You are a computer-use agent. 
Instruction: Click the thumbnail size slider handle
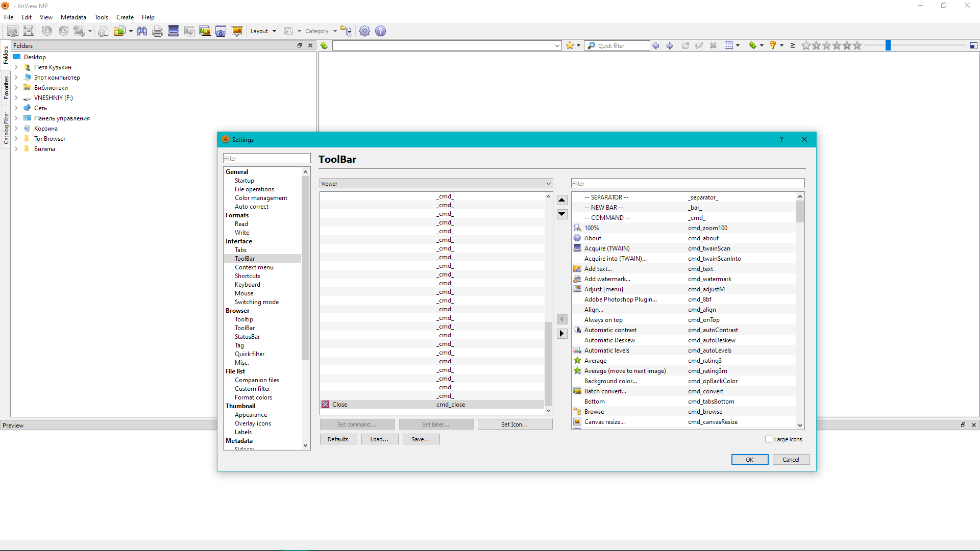click(x=888, y=45)
